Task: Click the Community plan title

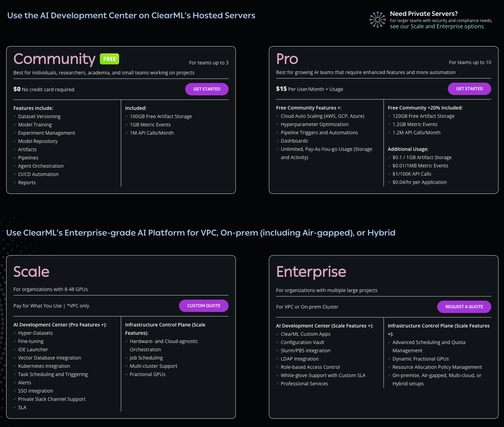Action: click(x=54, y=59)
